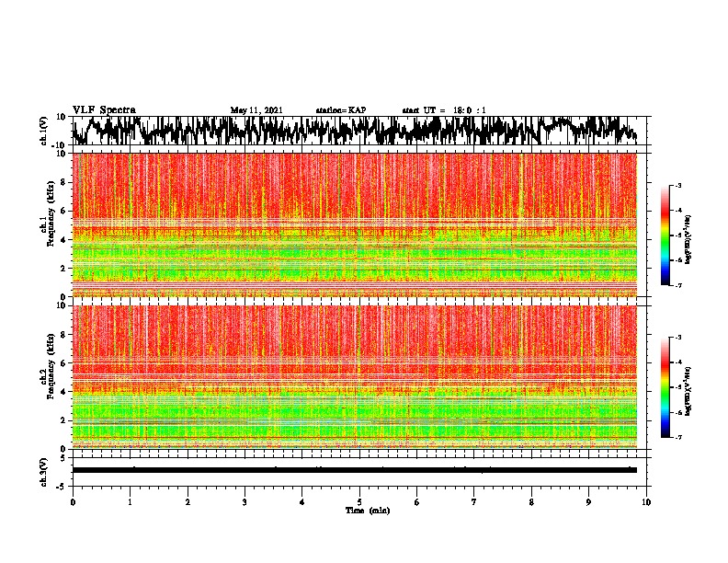The height and width of the screenshot is (563, 728).
Task: Click time axis tick label "8"
Action: [x=531, y=502]
